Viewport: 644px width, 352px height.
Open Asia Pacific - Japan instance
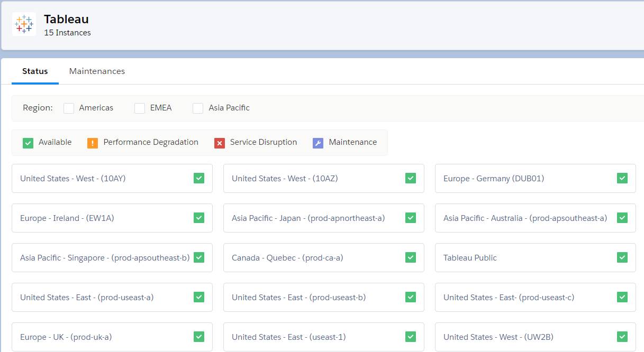[324, 218]
